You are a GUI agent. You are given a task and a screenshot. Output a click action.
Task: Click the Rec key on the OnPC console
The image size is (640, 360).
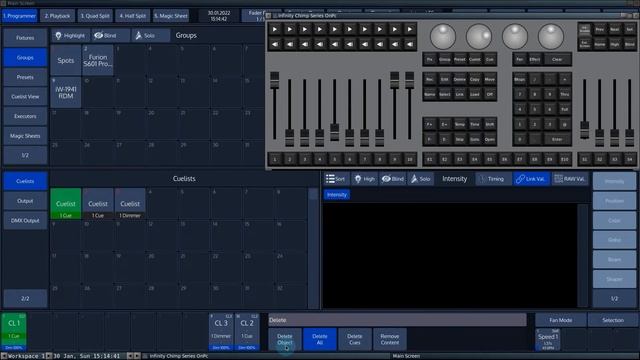pos(430,80)
